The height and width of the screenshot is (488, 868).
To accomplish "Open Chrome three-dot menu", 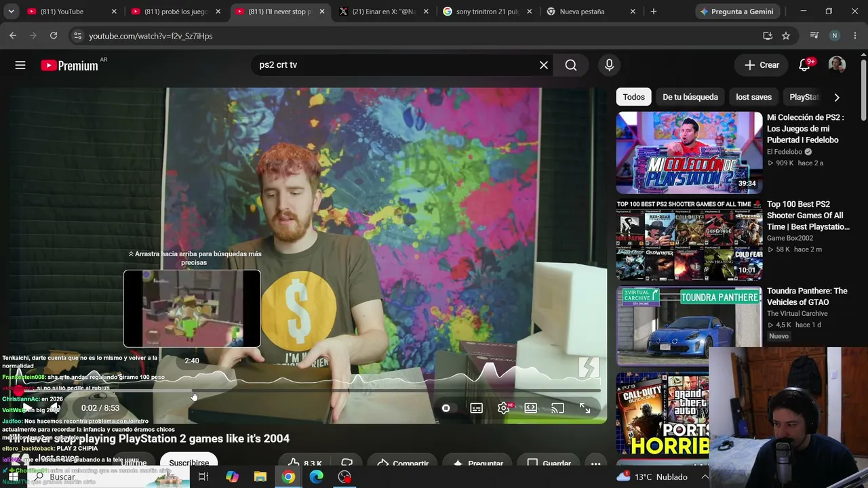I will [x=854, y=36].
